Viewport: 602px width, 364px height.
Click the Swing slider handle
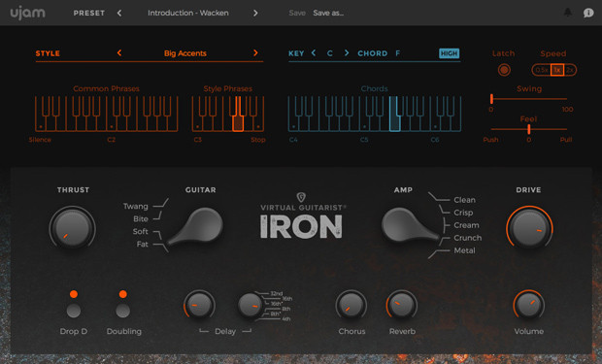(x=491, y=99)
